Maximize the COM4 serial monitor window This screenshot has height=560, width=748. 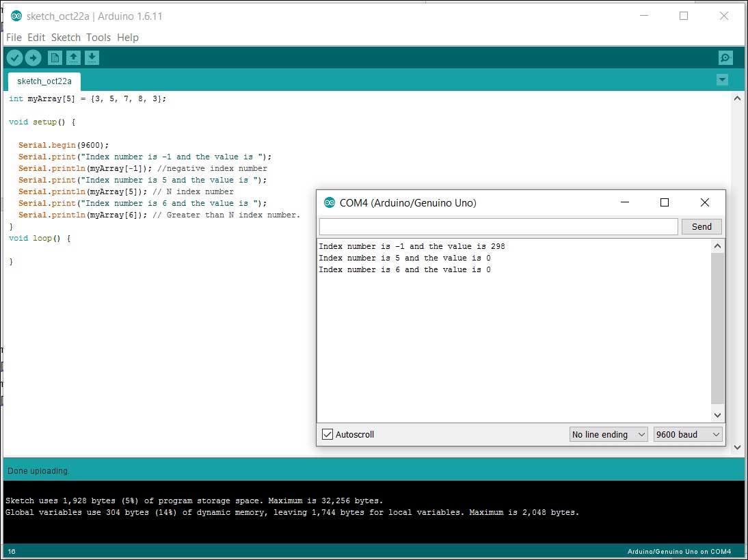coord(664,202)
